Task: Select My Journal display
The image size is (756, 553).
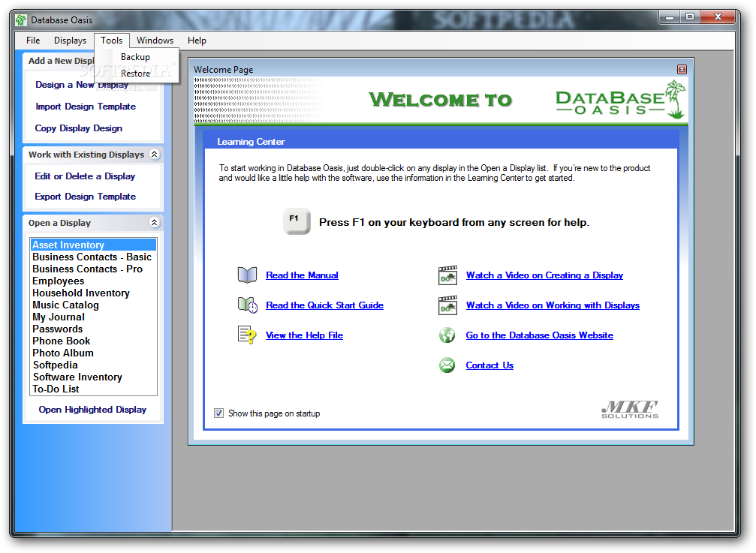Action: [x=93, y=317]
